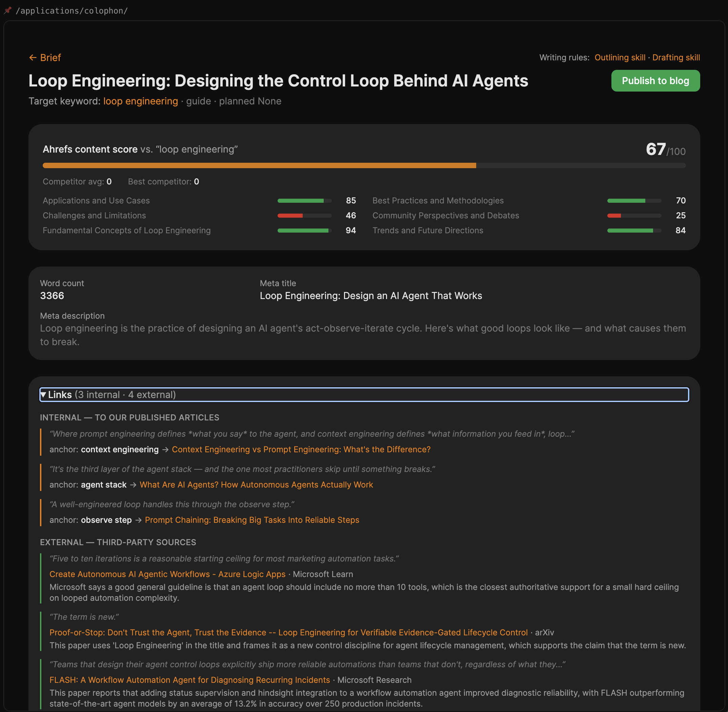Open the Outlining skill link
The image size is (728, 712).
tap(620, 58)
